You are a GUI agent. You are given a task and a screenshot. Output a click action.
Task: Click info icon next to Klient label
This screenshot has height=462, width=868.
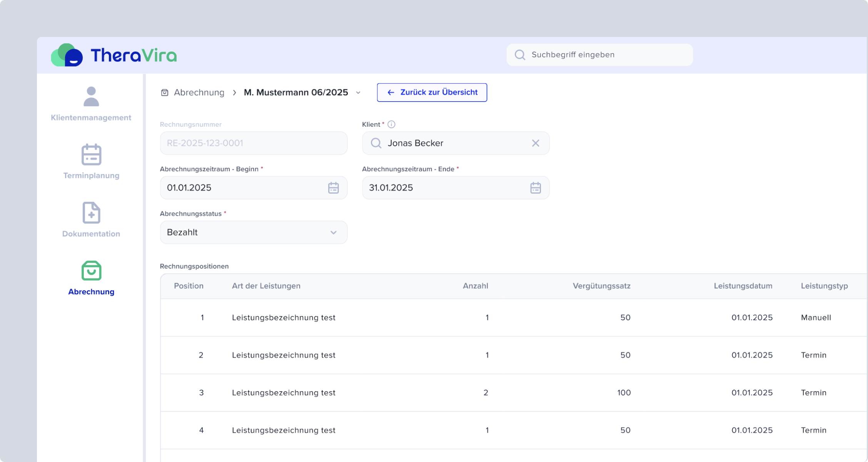(x=391, y=124)
